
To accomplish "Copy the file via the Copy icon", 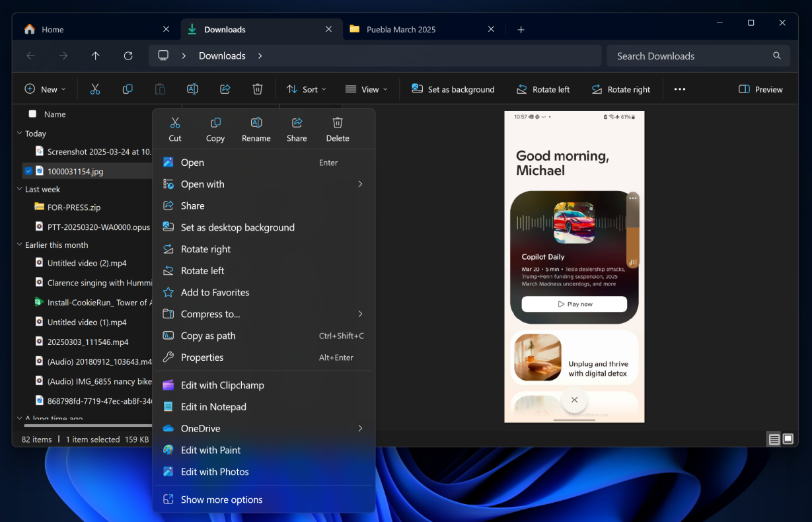I will [x=215, y=129].
